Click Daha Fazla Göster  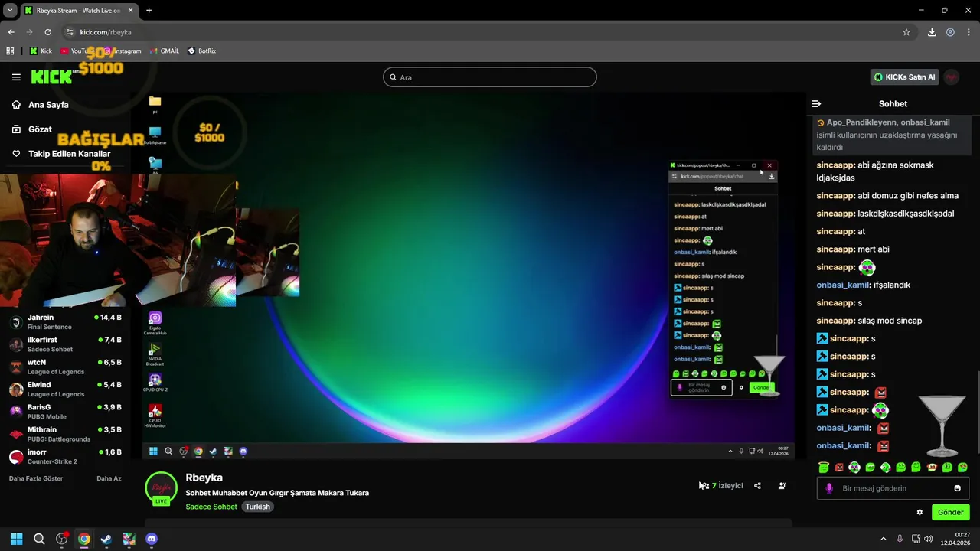click(36, 478)
